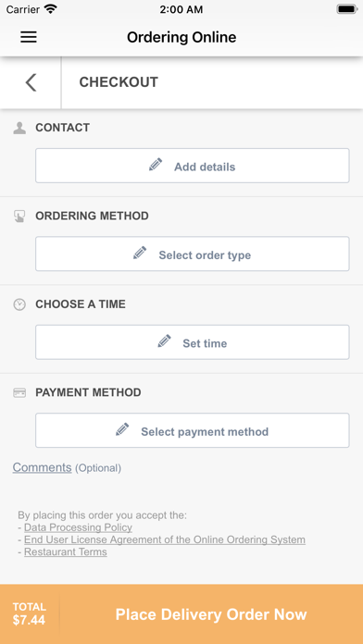The height and width of the screenshot is (644, 363).
Task: Open Select order type chooser
Action: (193, 254)
